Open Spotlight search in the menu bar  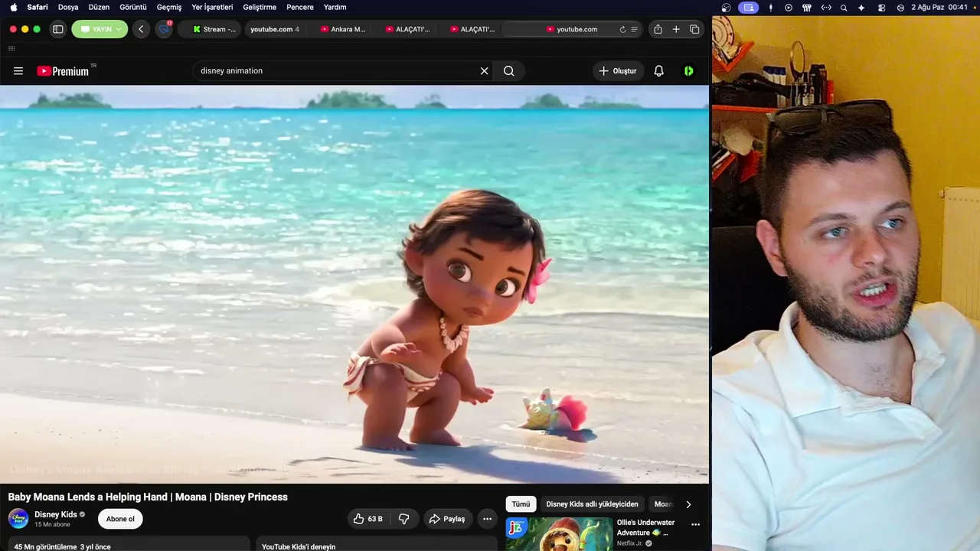click(844, 8)
